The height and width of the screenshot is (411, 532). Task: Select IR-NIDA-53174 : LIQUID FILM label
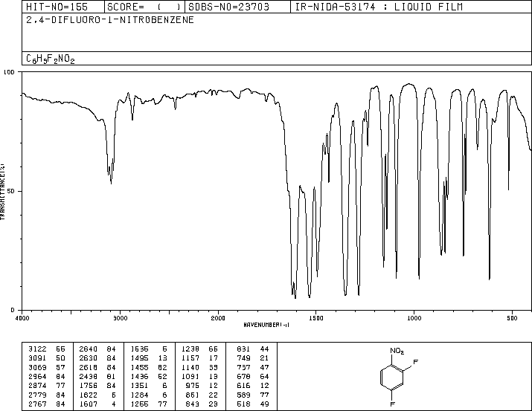tap(379, 7)
